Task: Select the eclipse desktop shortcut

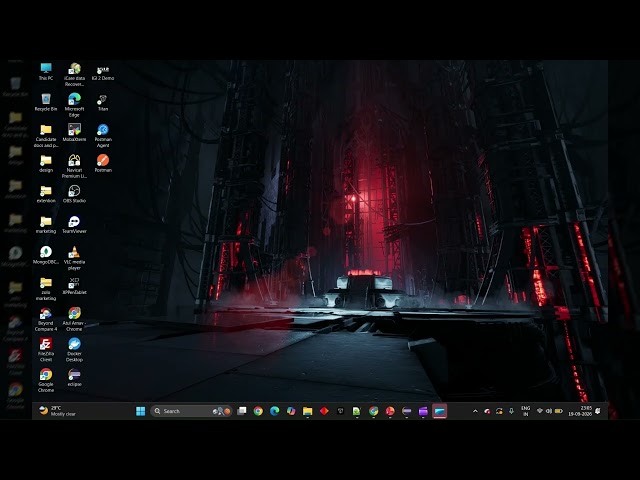Action: click(x=74, y=378)
